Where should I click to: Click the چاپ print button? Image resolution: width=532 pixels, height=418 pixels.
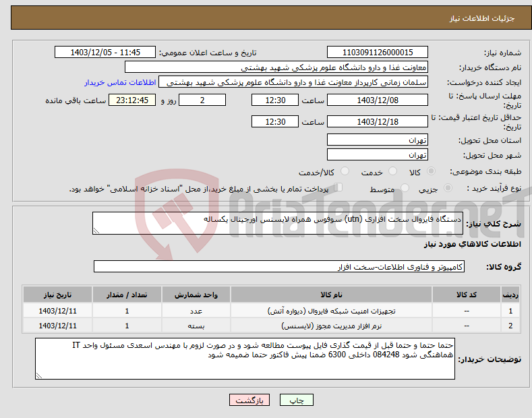(x=297, y=400)
